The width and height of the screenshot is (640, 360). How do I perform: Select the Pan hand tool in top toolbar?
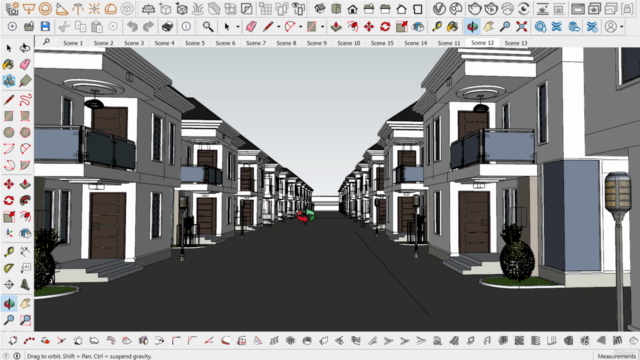489,27
